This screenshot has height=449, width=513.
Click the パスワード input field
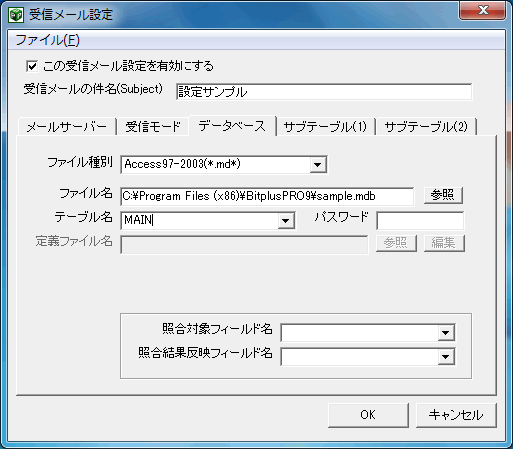pos(420,221)
